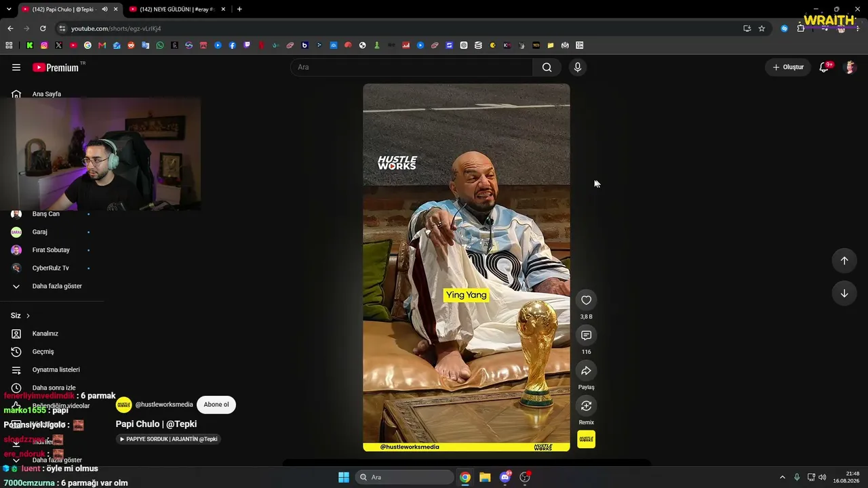
Task: Open Oynatma listeleri playlists
Action: [x=56, y=369]
